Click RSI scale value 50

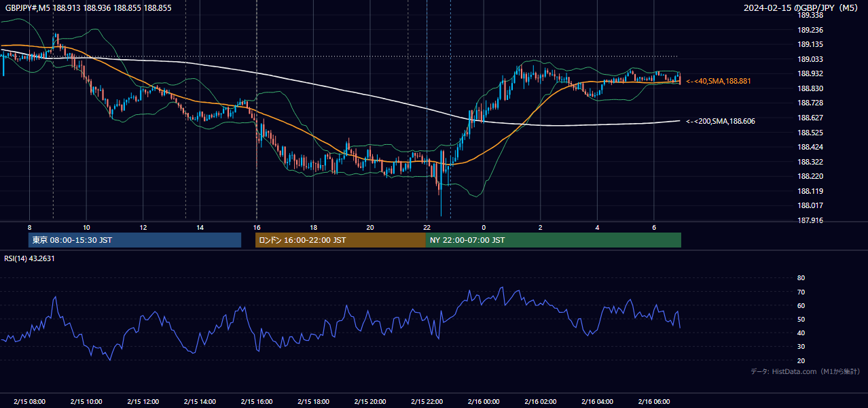pyautogui.click(x=801, y=319)
